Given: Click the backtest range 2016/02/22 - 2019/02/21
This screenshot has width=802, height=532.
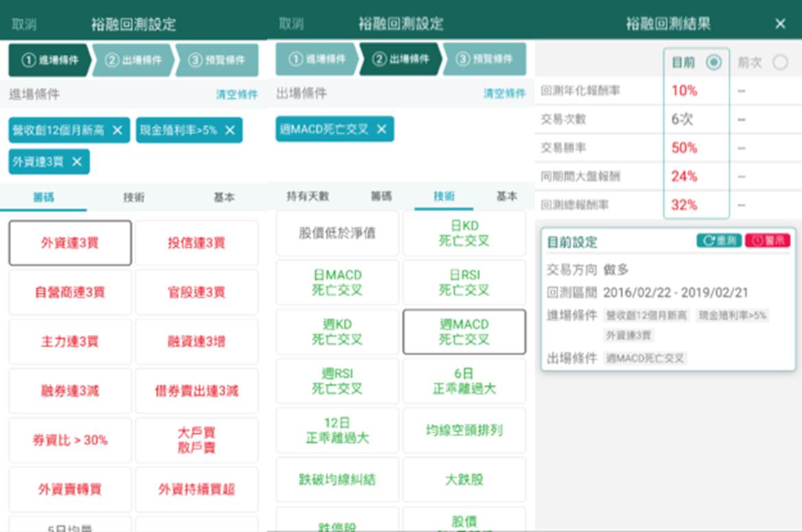Looking at the screenshot, I should (x=675, y=292).
